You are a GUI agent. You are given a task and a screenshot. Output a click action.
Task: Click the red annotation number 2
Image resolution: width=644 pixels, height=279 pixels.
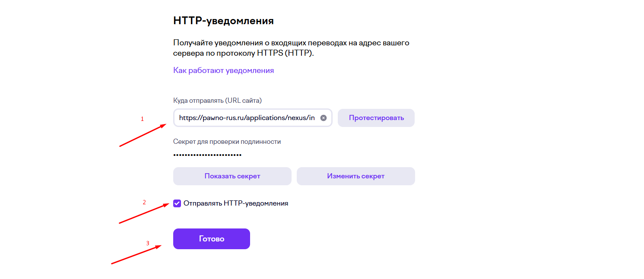pos(144,202)
